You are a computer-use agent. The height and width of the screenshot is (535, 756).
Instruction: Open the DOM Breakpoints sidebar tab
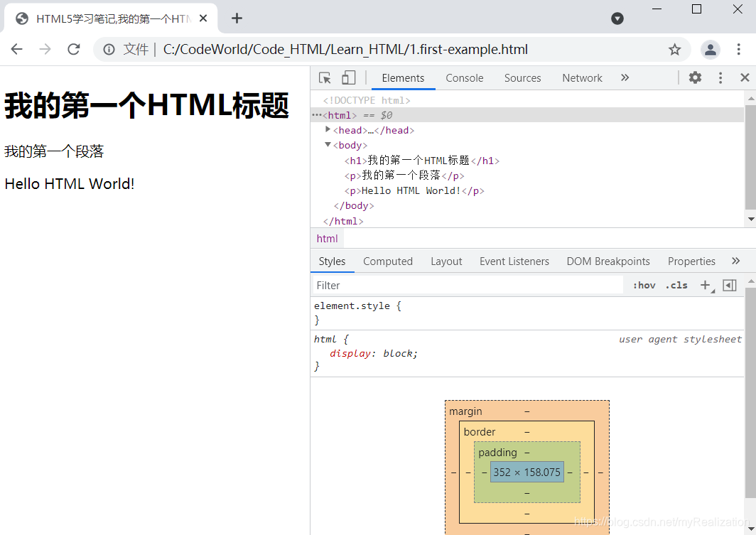(x=608, y=261)
